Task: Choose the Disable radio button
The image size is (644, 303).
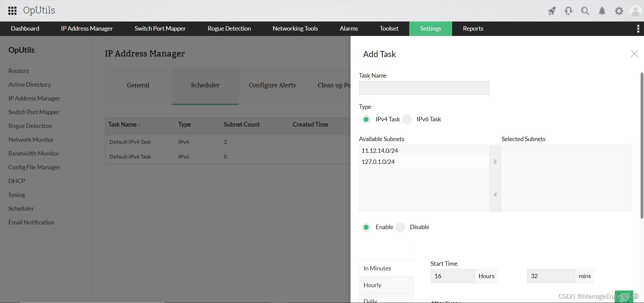Action: click(400, 227)
